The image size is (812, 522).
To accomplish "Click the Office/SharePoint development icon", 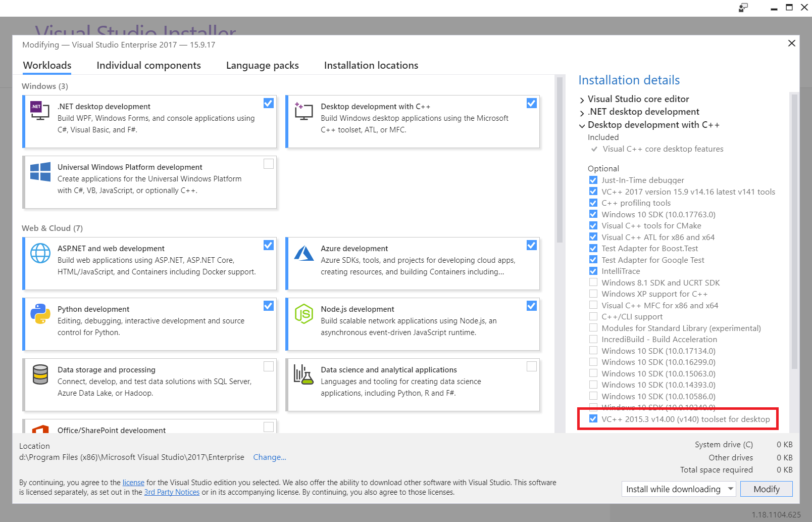I will point(40,430).
